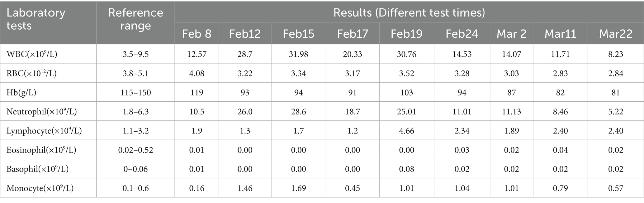Click the Feb15 column header

pyautogui.click(x=298, y=34)
